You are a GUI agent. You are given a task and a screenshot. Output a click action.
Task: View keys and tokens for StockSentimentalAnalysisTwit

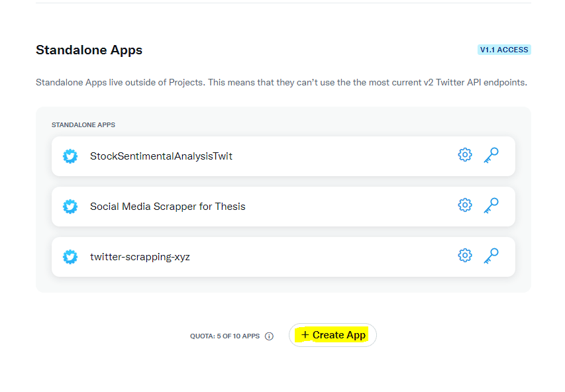pos(491,154)
